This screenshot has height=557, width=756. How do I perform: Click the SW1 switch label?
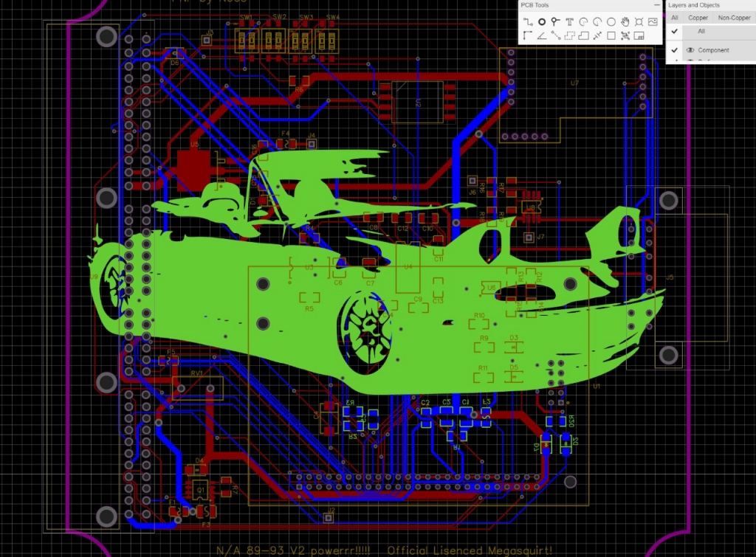pos(247,18)
